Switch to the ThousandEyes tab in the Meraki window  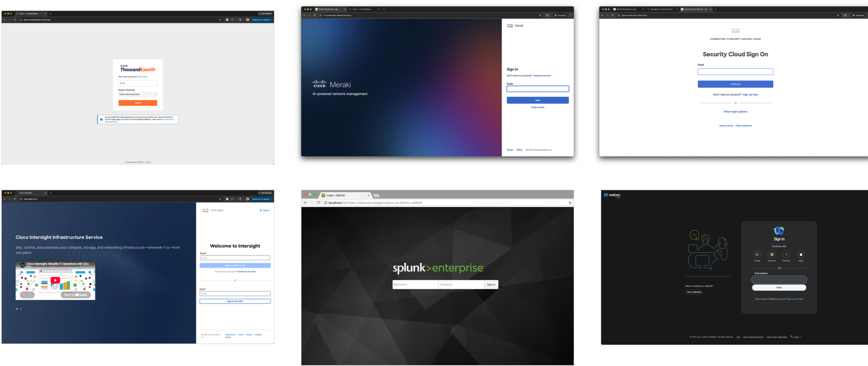pyautogui.click(x=364, y=9)
